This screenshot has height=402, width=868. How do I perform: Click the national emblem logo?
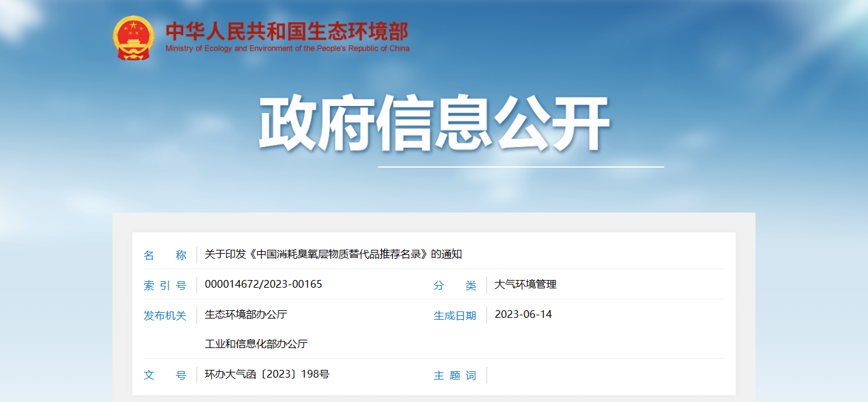133,38
